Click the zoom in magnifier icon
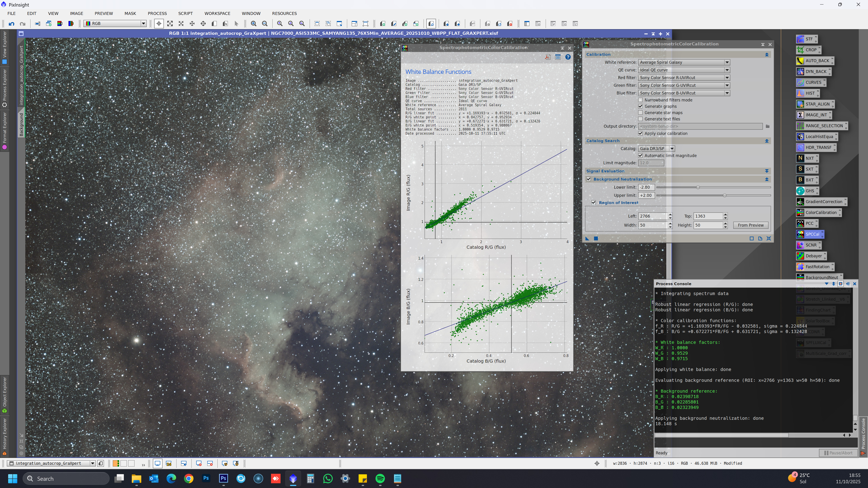The width and height of the screenshot is (868, 488). [x=254, y=23]
